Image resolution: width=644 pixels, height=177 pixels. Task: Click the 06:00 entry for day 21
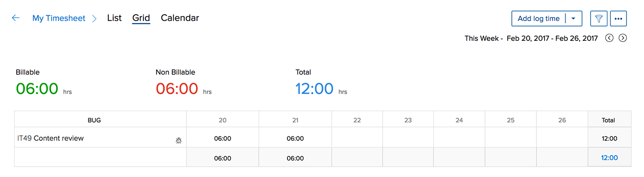tap(295, 139)
